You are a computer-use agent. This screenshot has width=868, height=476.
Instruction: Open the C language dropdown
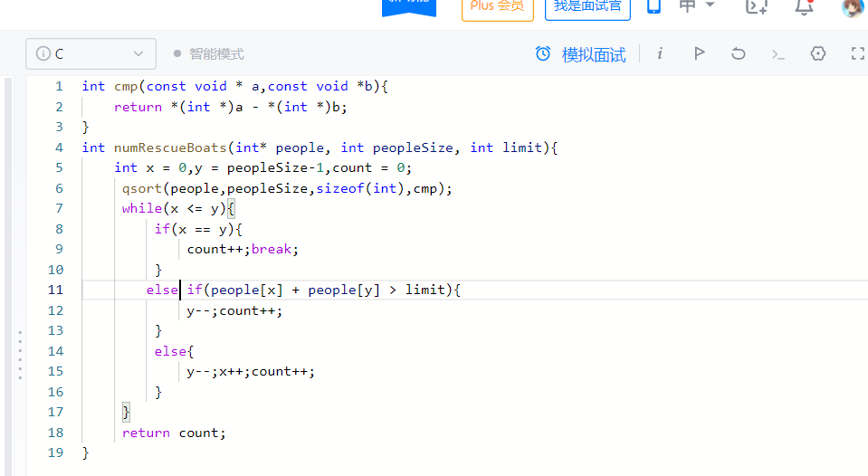pos(91,53)
